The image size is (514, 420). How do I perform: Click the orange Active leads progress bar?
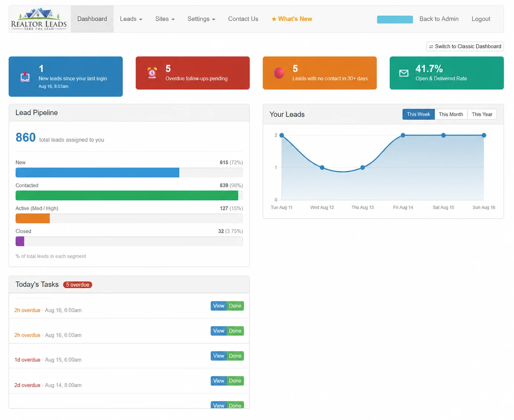[33, 219]
